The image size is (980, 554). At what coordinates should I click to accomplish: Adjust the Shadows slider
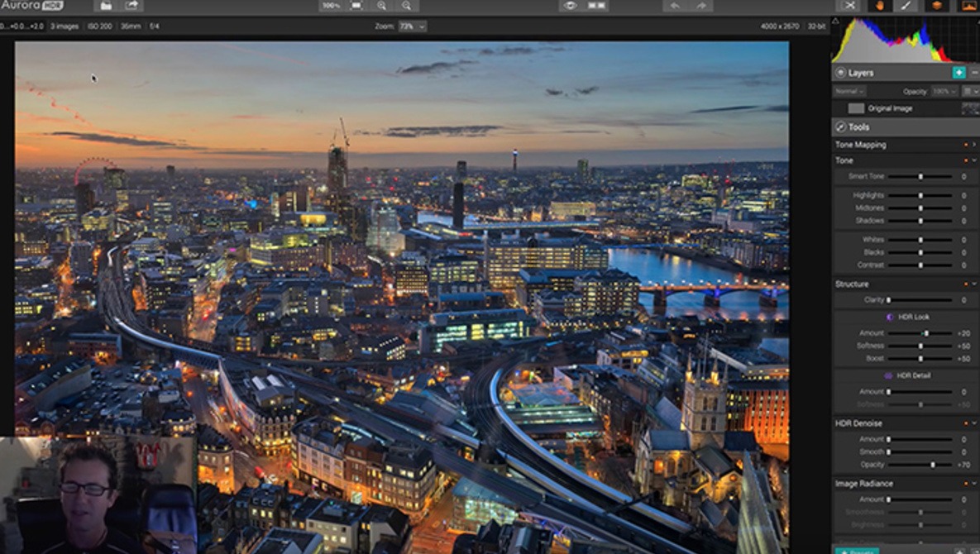pos(920,221)
